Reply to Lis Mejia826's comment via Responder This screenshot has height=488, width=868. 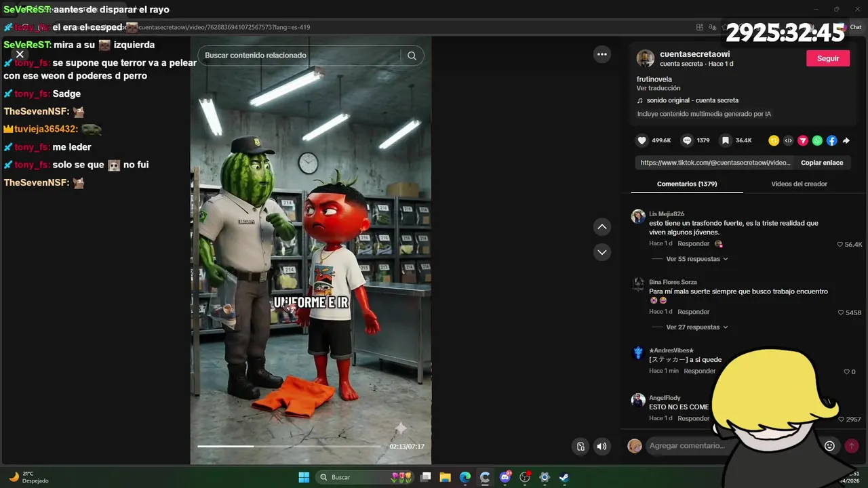693,243
